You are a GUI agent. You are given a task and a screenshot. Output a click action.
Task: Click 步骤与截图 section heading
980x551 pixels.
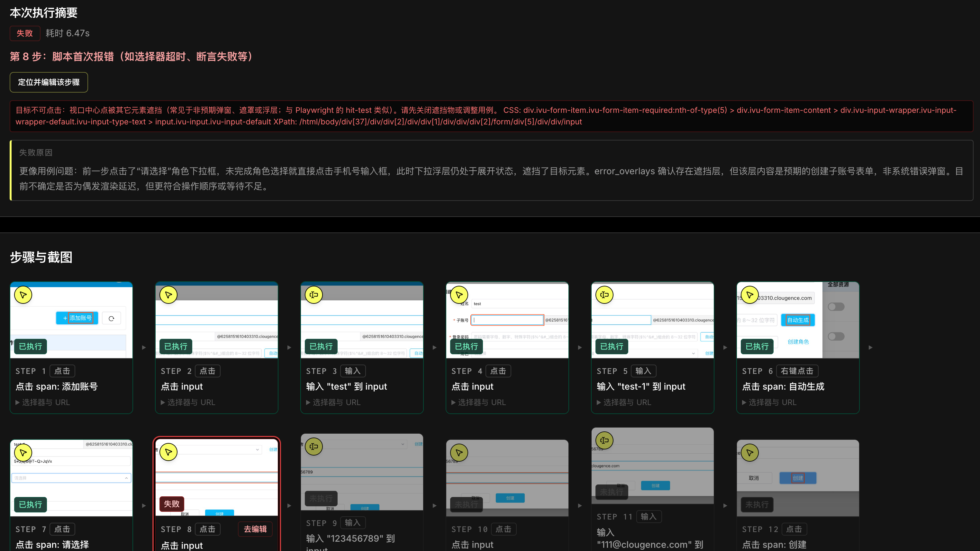tap(41, 257)
